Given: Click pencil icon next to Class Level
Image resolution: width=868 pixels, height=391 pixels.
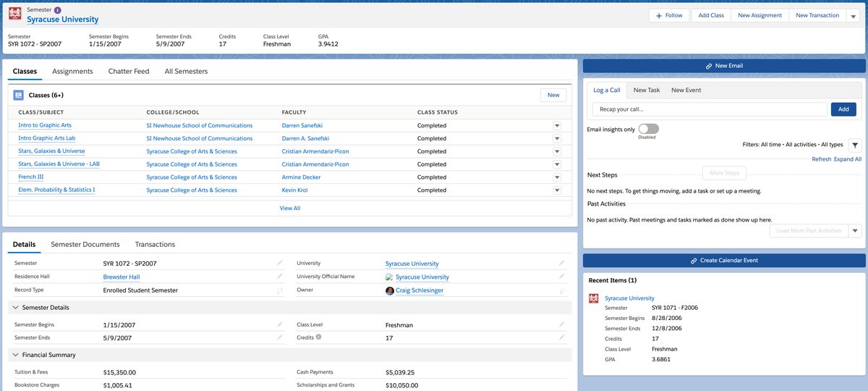Looking at the screenshot, I should pyautogui.click(x=562, y=325).
